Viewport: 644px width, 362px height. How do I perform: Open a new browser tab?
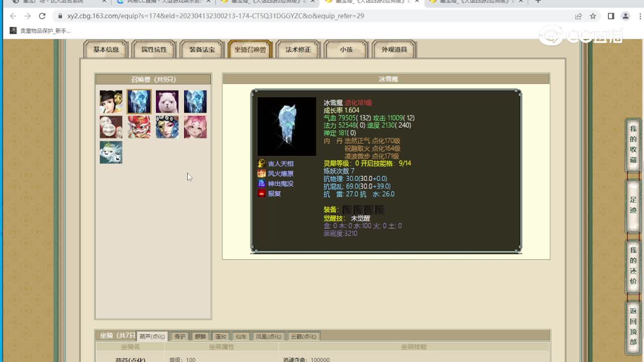(538, 2)
